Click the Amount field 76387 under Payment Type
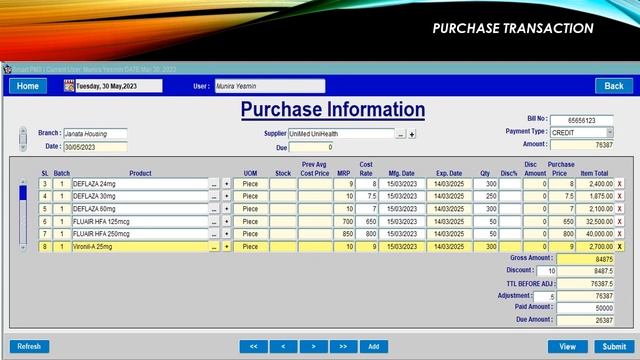640x360 pixels. click(582, 145)
